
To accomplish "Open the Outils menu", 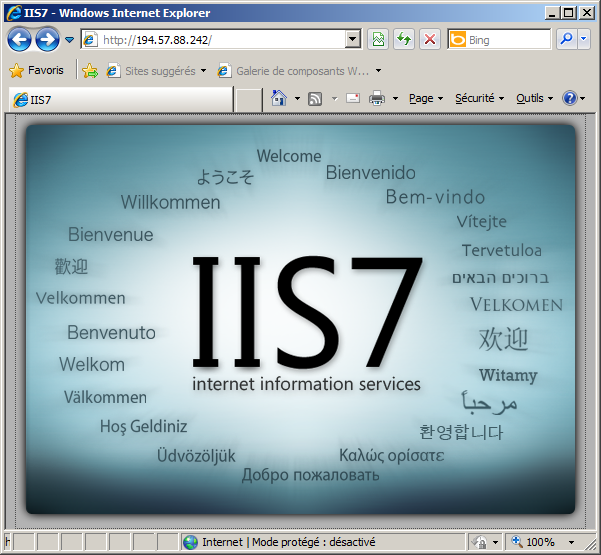I will pyautogui.click(x=533, y=98).
